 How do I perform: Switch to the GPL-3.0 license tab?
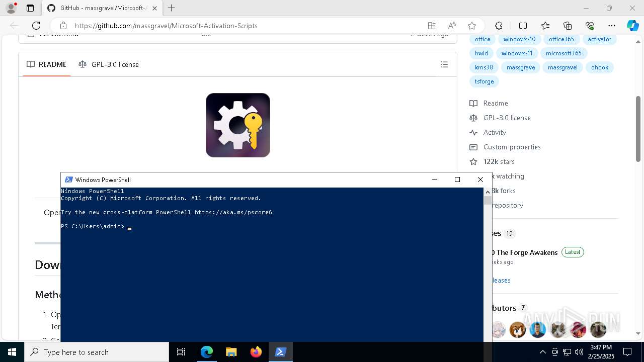point(109,64)
